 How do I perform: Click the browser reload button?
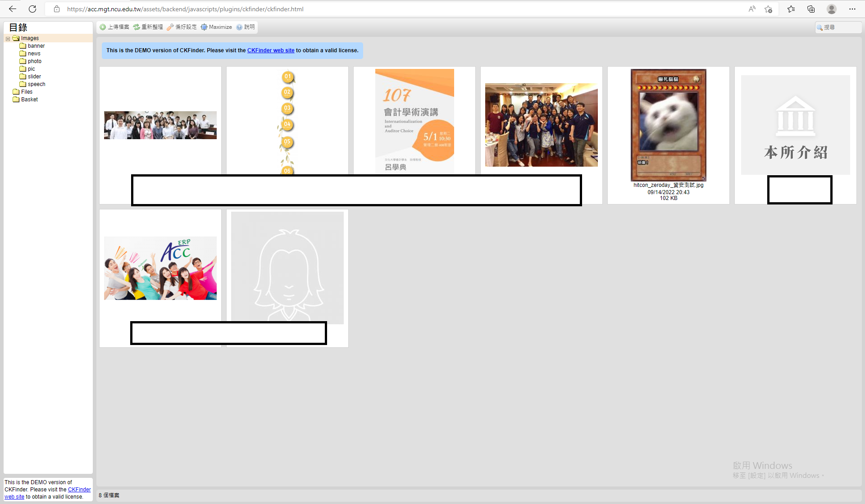[x=32, y=9]
